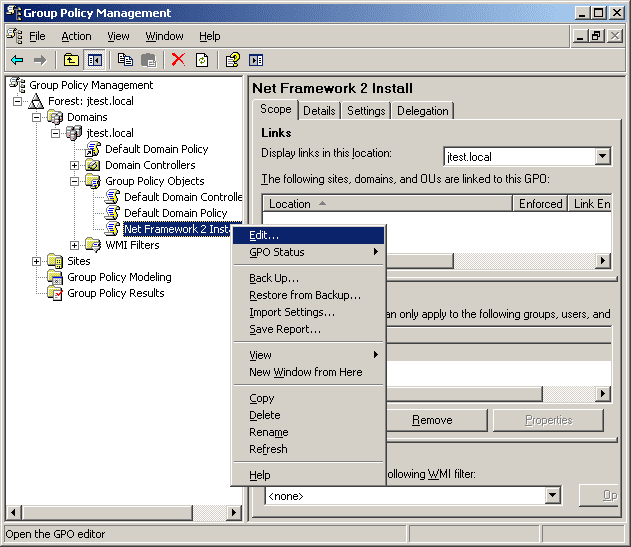Open the File menu
The image size is (631, 547).
pos(37,36)
